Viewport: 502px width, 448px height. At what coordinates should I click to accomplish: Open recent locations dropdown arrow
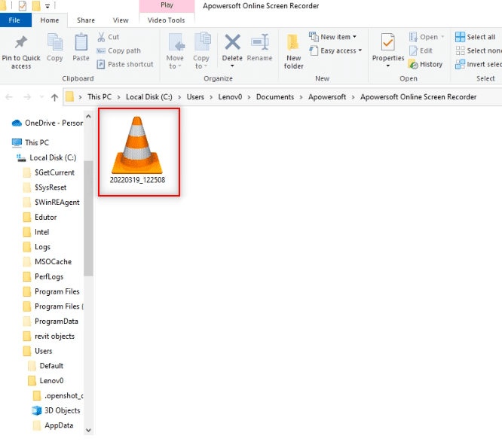pyautogui.click(x=41, y=97)
